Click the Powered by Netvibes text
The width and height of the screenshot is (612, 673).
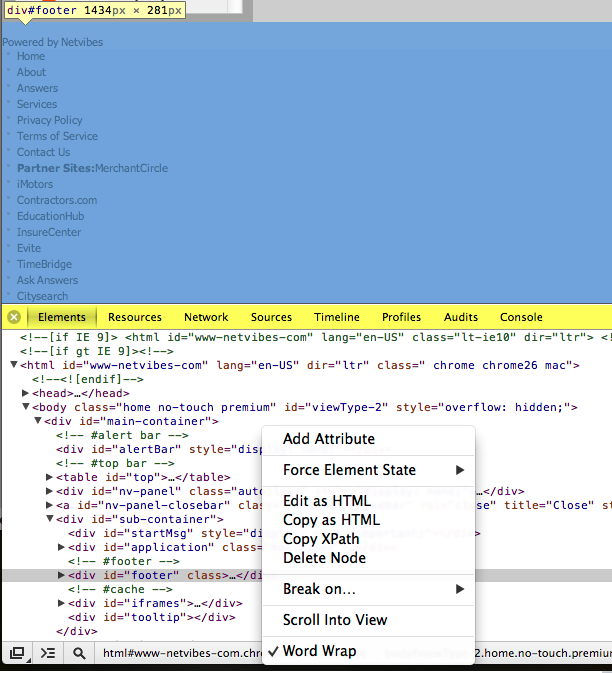53,42
